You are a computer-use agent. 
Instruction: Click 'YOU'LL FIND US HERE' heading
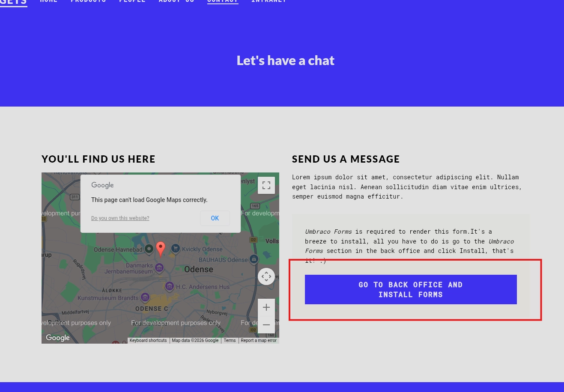pos(98,159)
